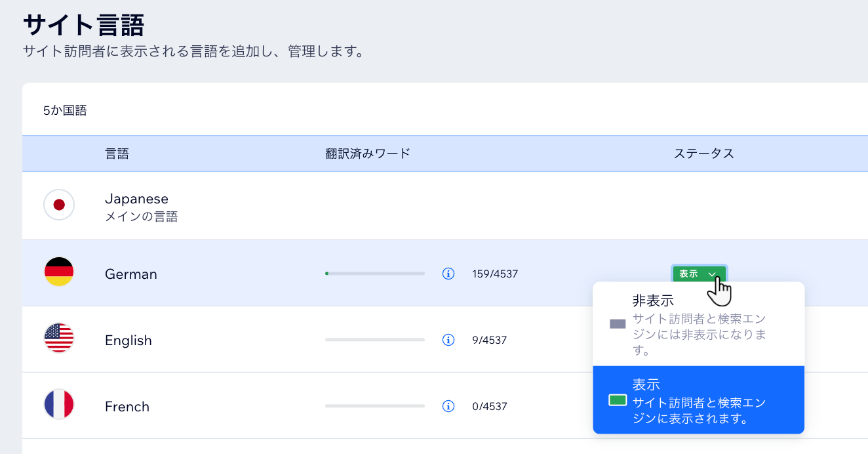The image size is (868, 454).
Task: Open the German status 表示 dropdown
Action: click(x=699, y=274)
